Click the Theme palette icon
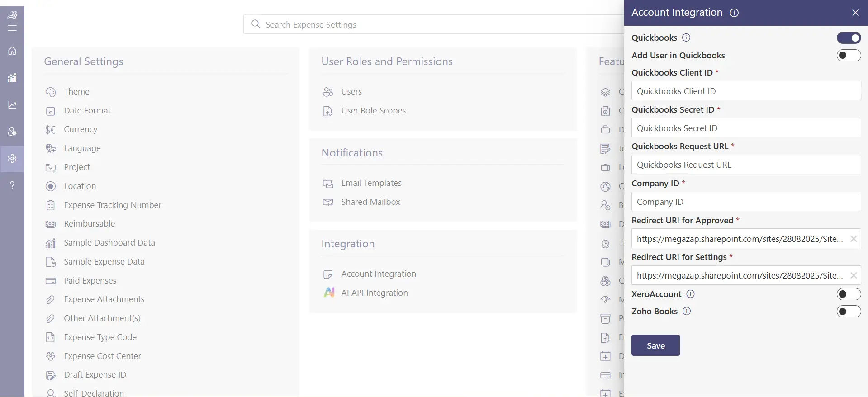 click(x=51, y=92)
